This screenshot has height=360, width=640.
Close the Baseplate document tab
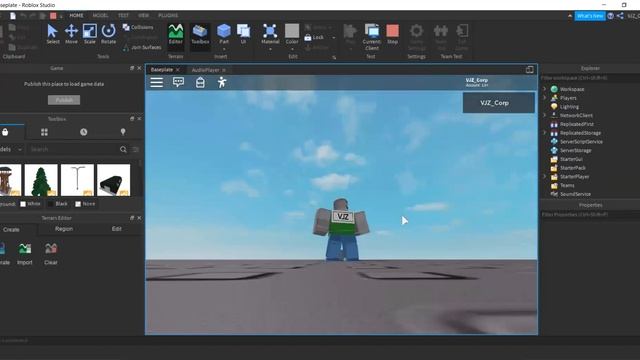coord(178,70)
